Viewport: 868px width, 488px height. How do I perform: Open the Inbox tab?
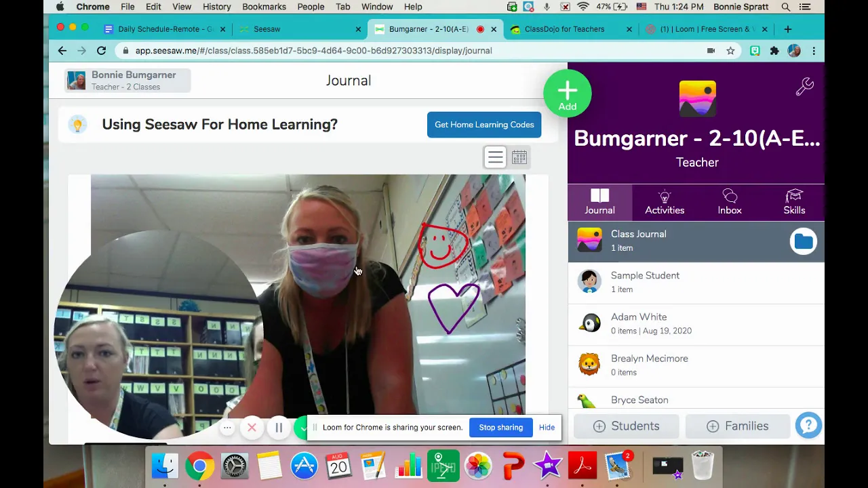click(x=730, y=202)
